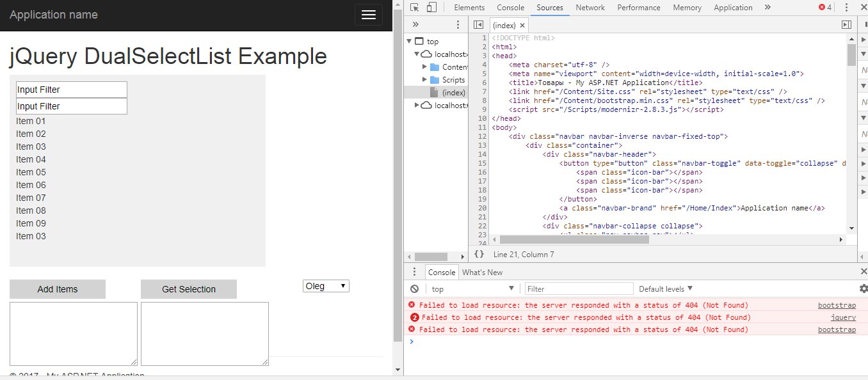Switch to the top Console tab

tap(510, 8)
